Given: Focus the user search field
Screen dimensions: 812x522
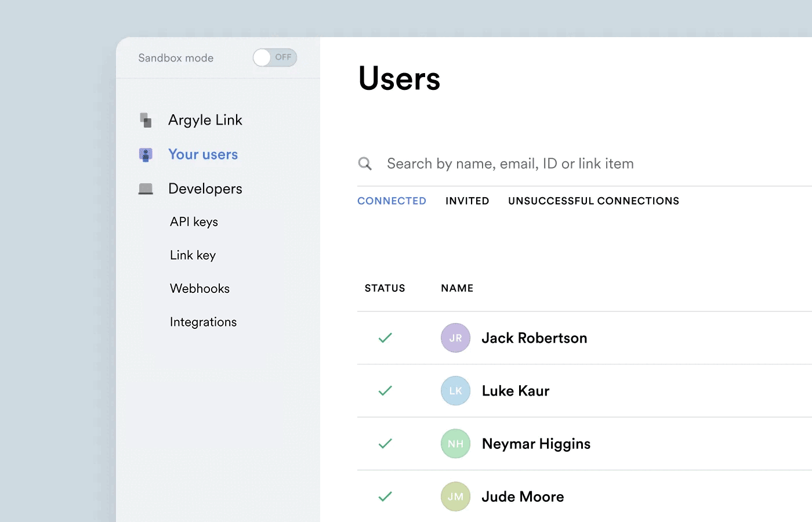Looking at the screenshot, I should point(510,164).
